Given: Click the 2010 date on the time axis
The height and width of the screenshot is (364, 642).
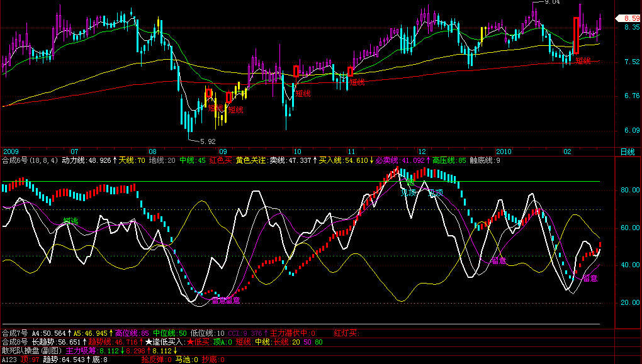Looking at the screenshot, I should pyautogui.click(x=504, y=152).
